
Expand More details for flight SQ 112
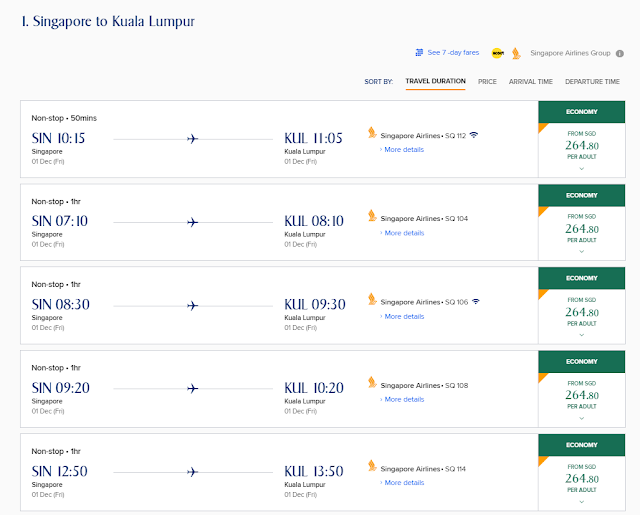(403, 150)
